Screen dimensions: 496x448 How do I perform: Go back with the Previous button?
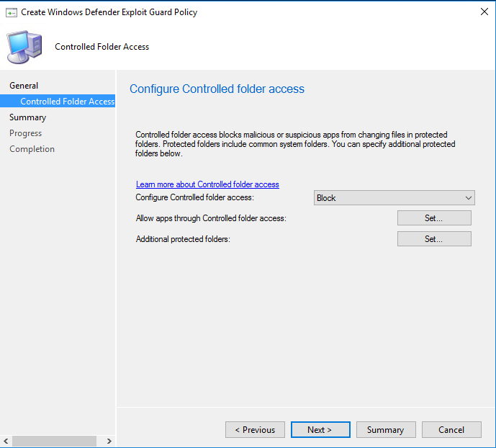[x=255, y=430]
